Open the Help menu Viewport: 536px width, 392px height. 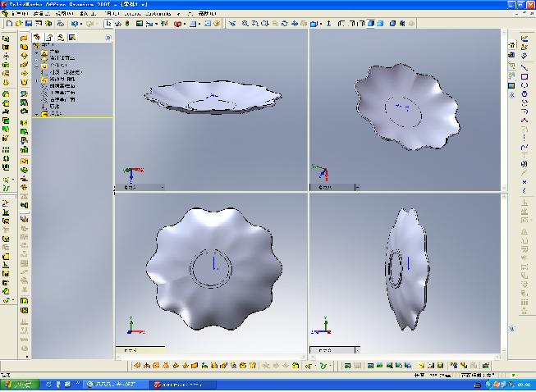point(207,14)
